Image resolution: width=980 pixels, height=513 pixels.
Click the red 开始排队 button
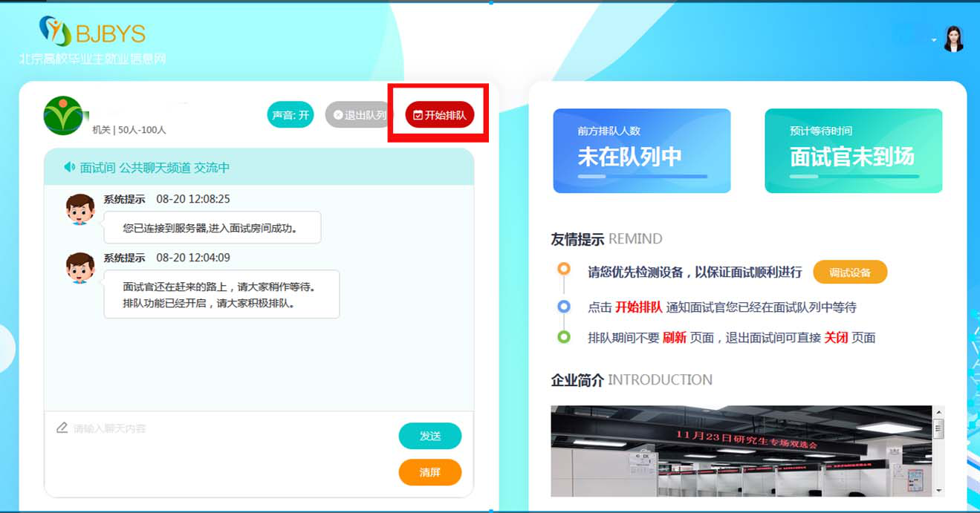click(x=439, y=115)
